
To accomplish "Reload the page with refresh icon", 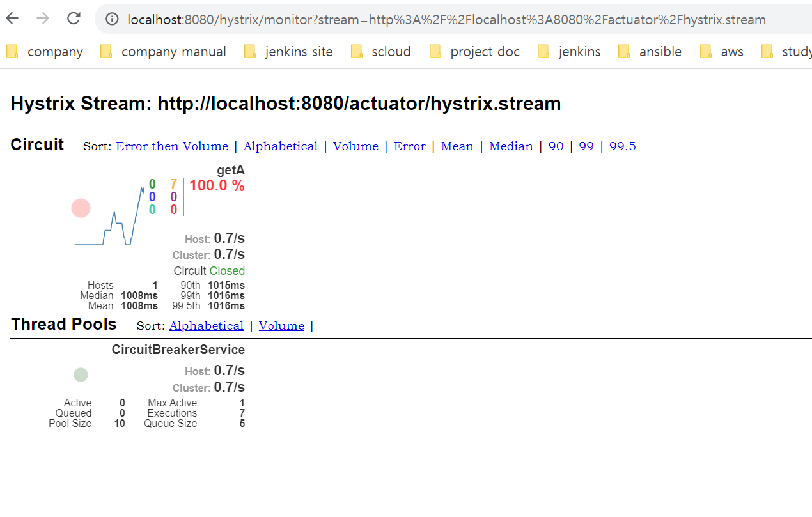I will pyautogui.click(x=74, y=19).
